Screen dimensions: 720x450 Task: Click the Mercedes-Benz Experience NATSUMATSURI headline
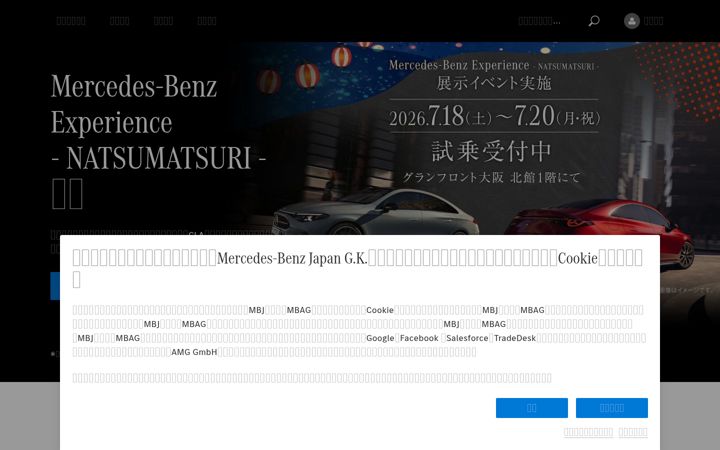[158, 140]
